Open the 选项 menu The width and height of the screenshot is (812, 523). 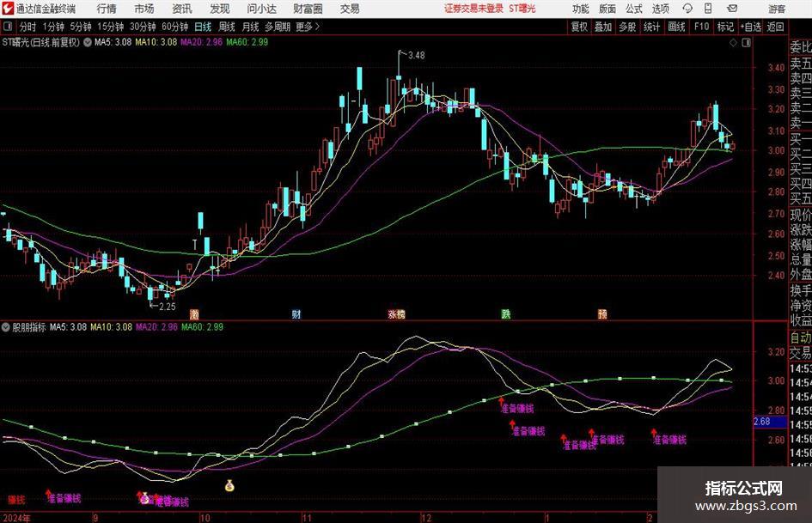click(x=660, y=9)
